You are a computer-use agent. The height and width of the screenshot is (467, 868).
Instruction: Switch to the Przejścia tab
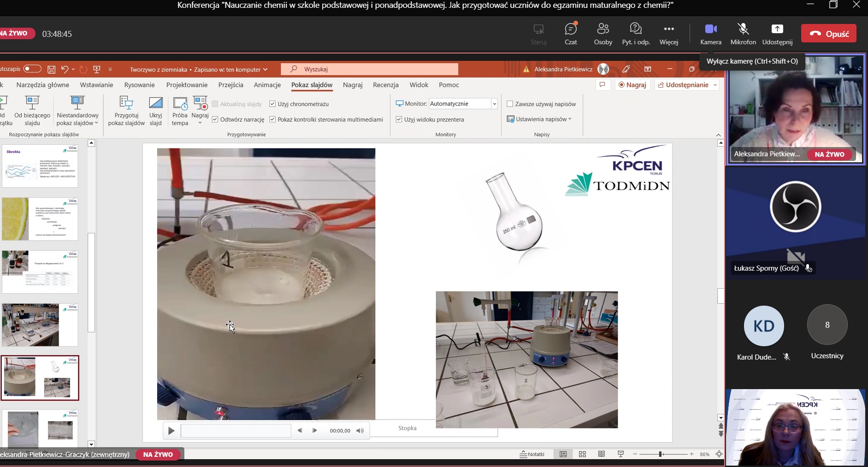231,85
